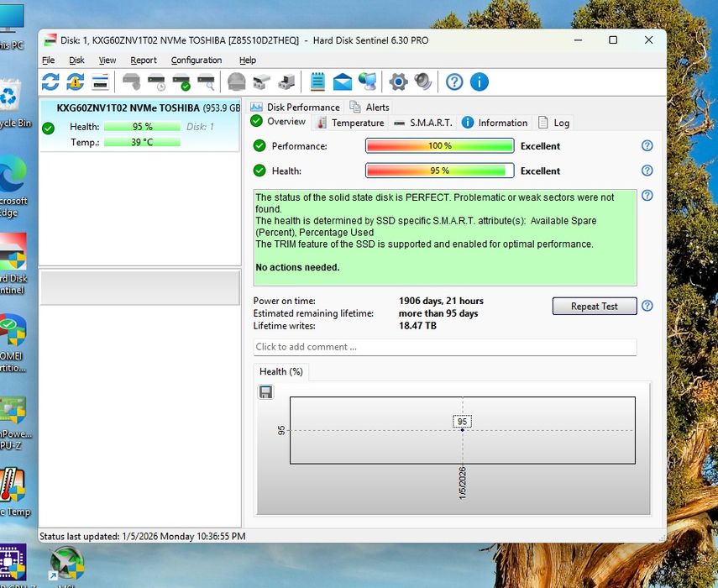Switch to the S.M.A.R.T. tab
The image size is (718, 588).
(x=423, y=123)
